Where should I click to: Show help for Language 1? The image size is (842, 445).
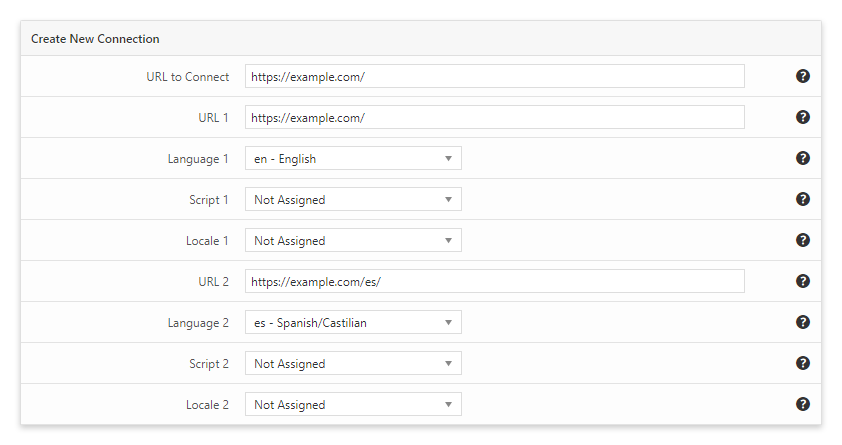coord(803,158)
